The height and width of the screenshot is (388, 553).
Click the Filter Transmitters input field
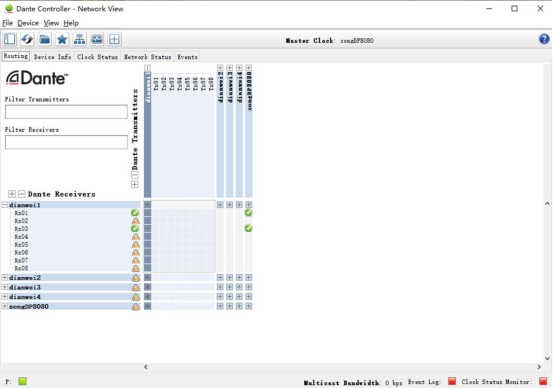pos(66,112)
